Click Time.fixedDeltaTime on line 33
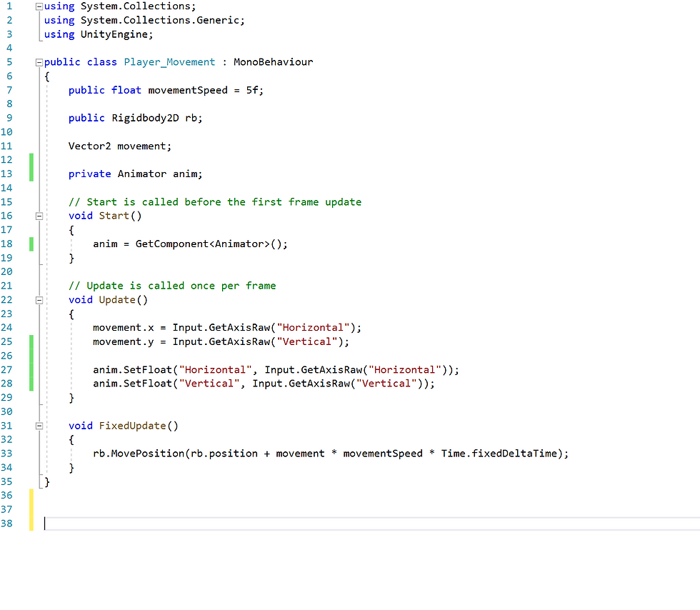This screenshot has height=610, width=700. point(499,454)
